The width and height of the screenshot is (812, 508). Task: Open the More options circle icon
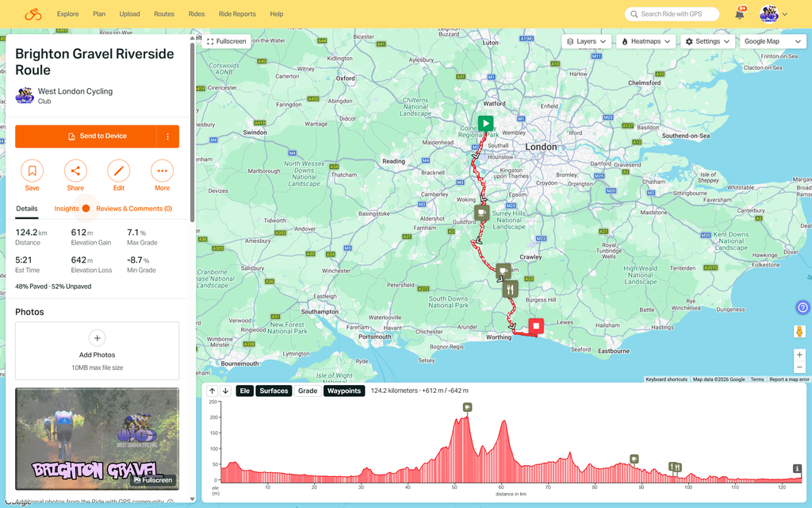point(162,171)
